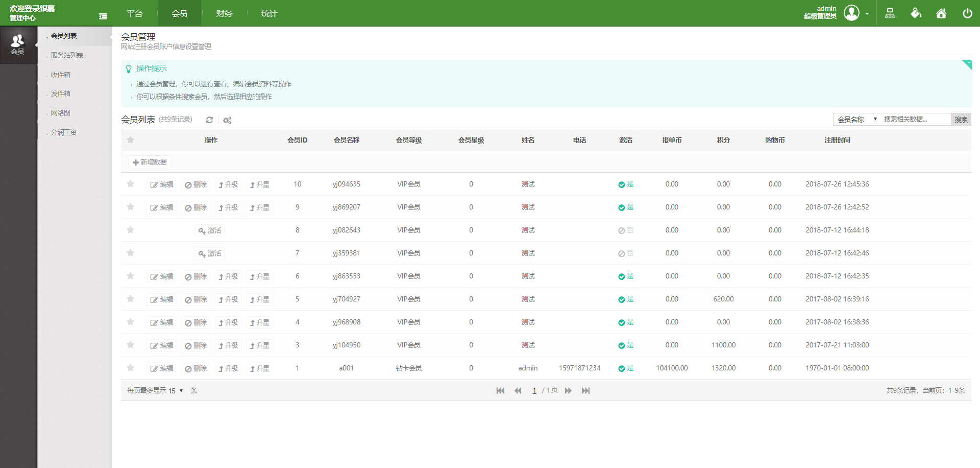Sort by the 会员ID column header
980x468 pixels.
click(298, 140)
